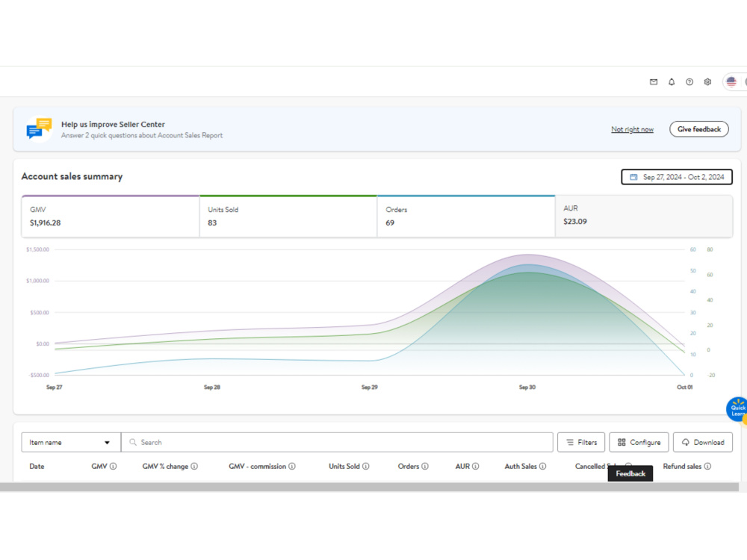Open the Item name dropdown
The height and width of the screenshot is (560, 747).
point(71,442)
